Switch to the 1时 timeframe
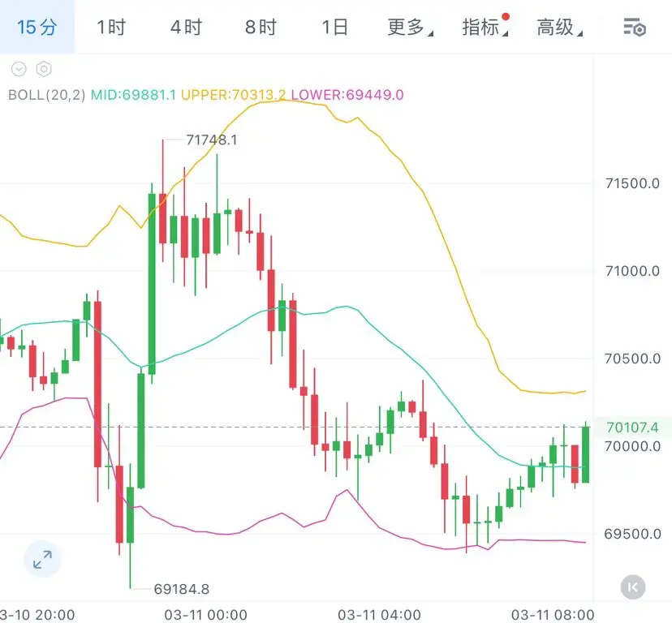Viewport: 672px width, 623px height. coord(111,27)
